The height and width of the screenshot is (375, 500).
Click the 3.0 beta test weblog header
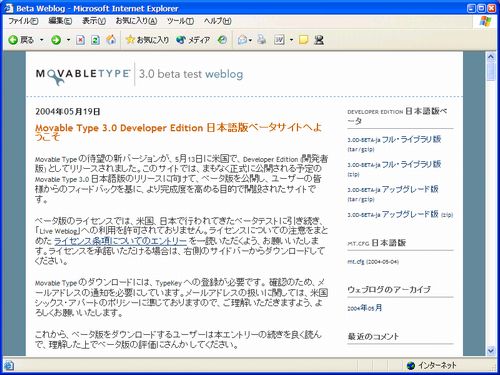point(191,74)
